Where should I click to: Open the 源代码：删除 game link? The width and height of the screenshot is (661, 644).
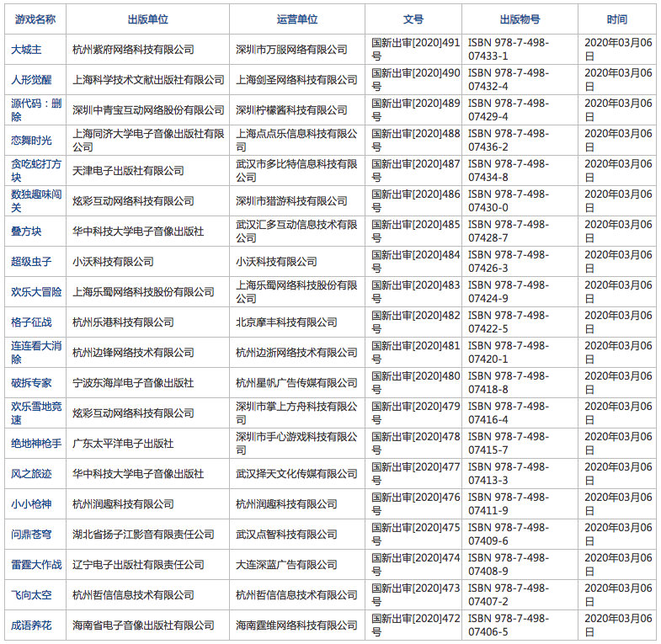(x=36, y=110)
